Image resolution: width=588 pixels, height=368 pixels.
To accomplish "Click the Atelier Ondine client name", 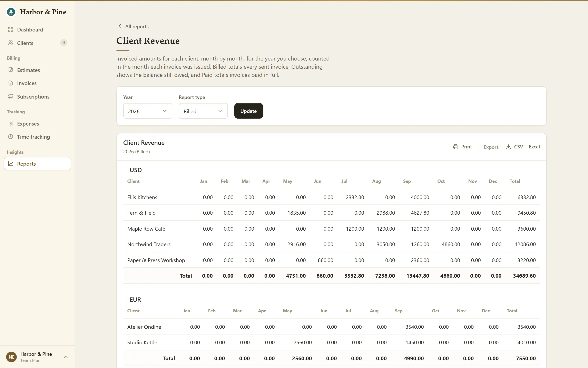I will tap(144, 327).
